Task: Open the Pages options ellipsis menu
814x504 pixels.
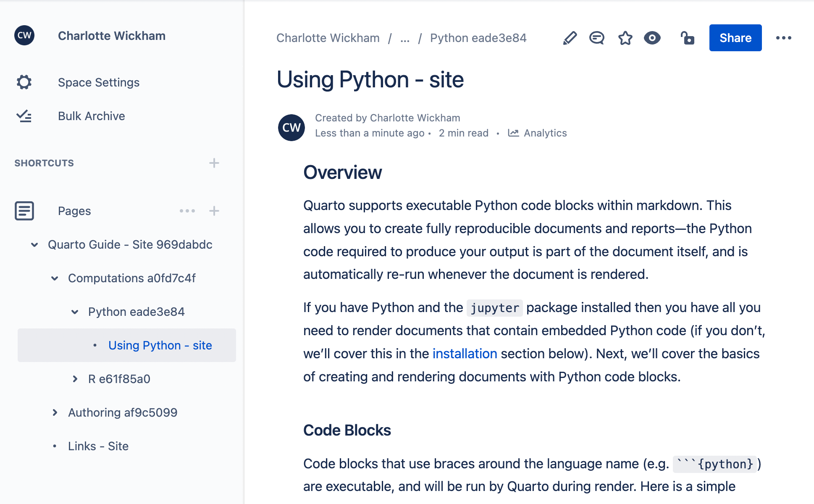Action: [x=187, y=211]
